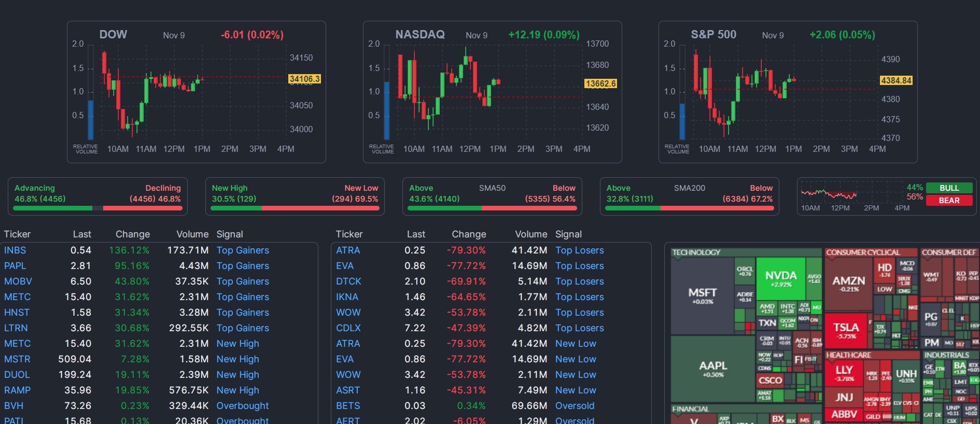Select the AAPL tile in the heatmap
The height and width of the screenshot is (424, 980).
pyautogui.click(x=713, y=369)
